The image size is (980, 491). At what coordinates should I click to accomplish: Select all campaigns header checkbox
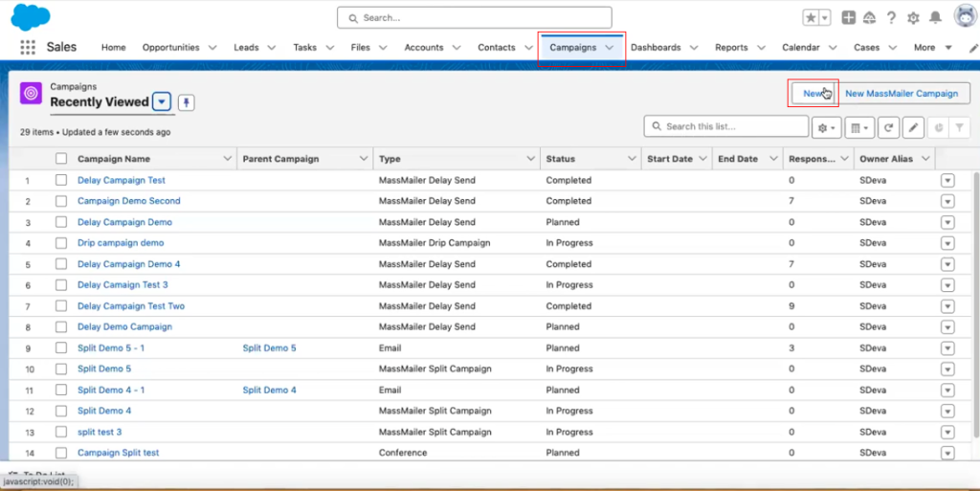coord(61,159)
